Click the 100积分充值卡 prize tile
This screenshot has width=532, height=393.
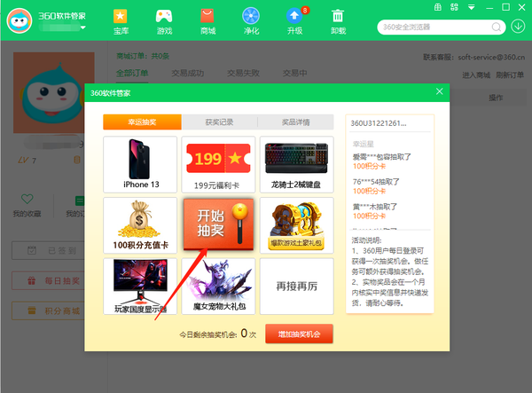tap(140, 225)
